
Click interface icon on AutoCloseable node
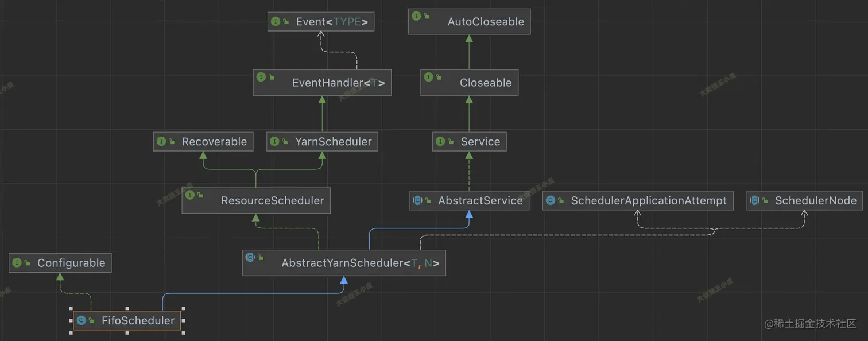[x=416, y=15]
